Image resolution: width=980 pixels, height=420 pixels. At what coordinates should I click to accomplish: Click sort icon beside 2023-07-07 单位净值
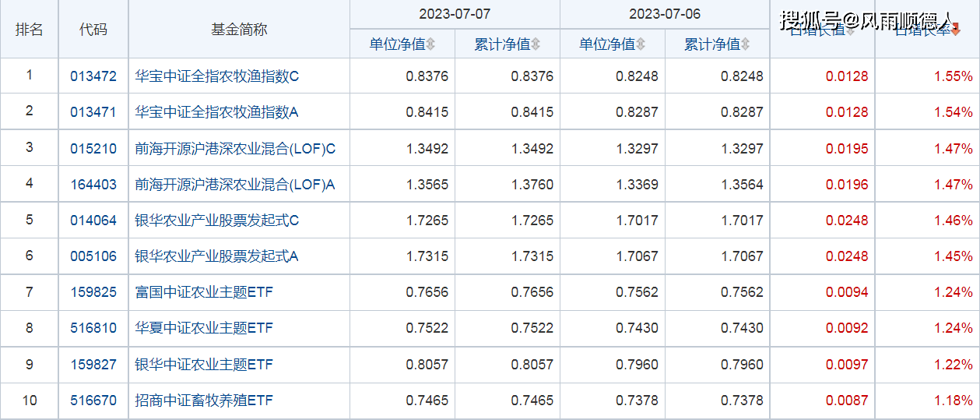430,45
